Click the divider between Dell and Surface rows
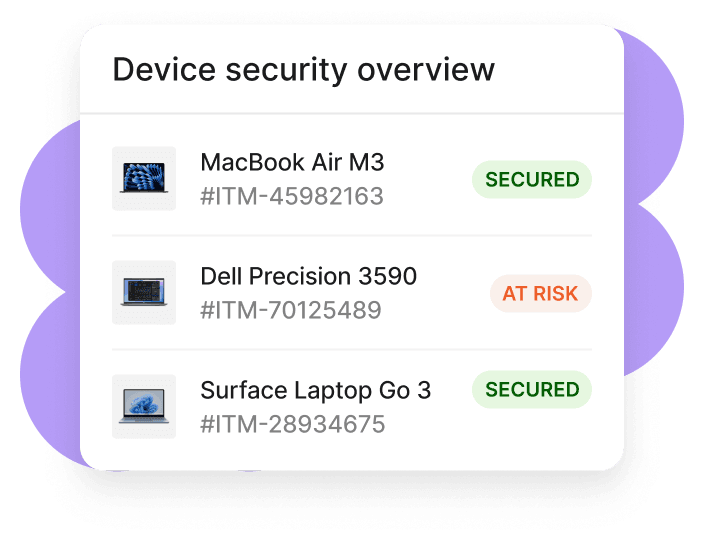 pyautogui.click(x=352, y=350)
